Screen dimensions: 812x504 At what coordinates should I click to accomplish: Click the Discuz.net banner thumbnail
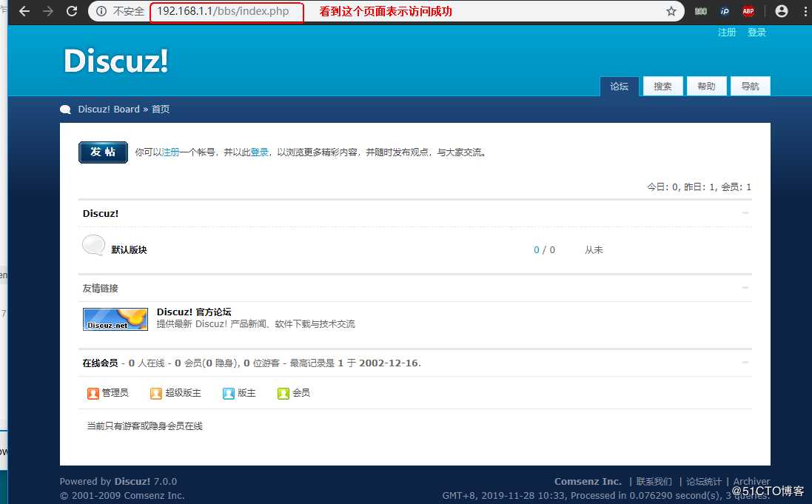[115, 319]
